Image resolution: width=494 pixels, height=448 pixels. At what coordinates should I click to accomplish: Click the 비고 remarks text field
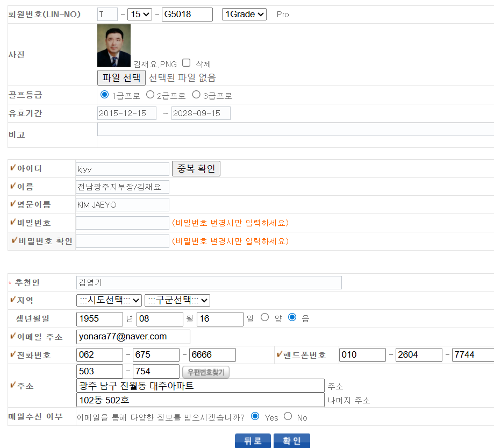pyautogui.click(x=295, y=130)
